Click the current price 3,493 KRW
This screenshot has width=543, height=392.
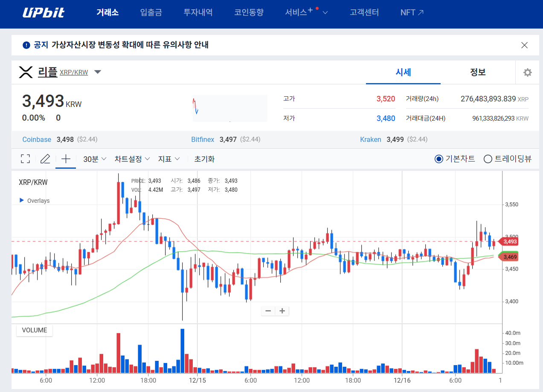point(52,101)
